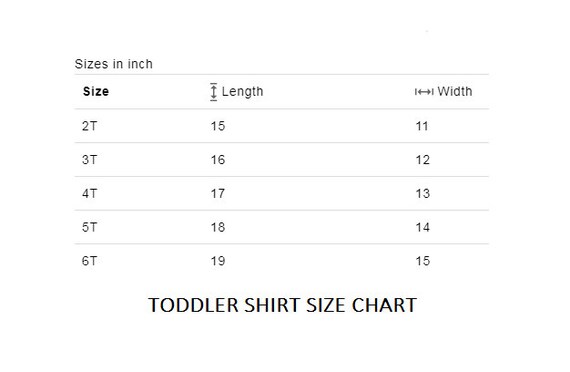The width and height of the screenshot is (570, 372).
Task: Select the Width column header text
Action: pos(455,91)
